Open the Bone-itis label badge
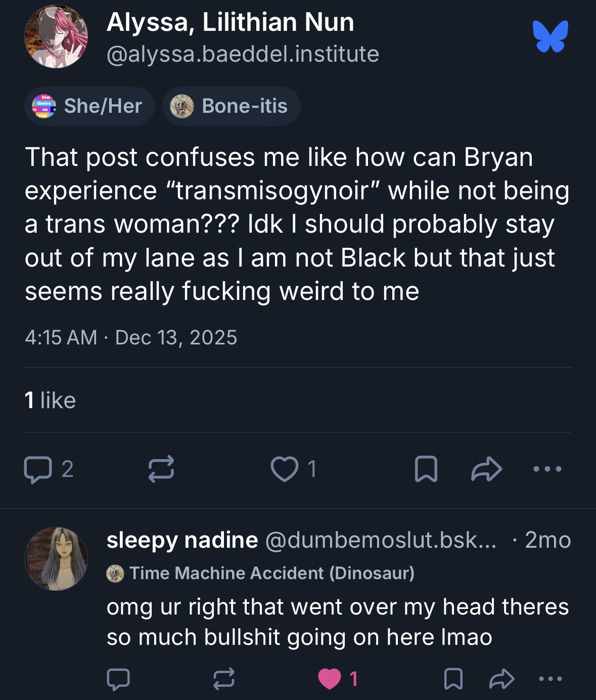 point(232,106)
